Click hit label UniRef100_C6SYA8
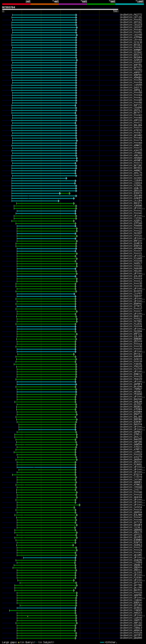 coord(131,35)
